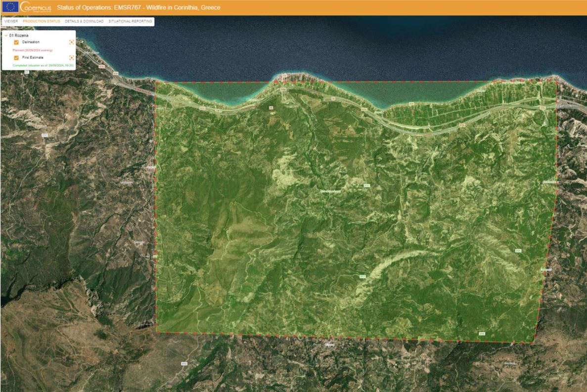Zoom to the Delineation layer extent
This screenshot has height=392, width=587.
72,43
